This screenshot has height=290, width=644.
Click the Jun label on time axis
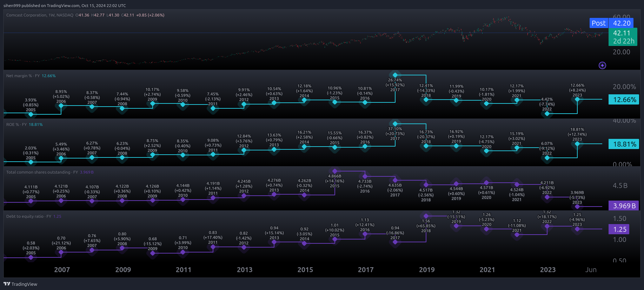tap(591, 270)
